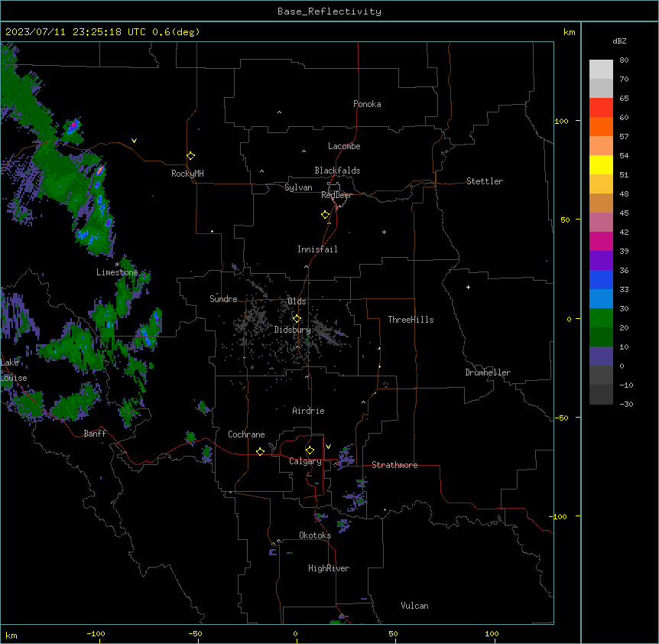Click the RockyMH label
The height and width of the screenshot is (644, 659).
pos(187,174)
